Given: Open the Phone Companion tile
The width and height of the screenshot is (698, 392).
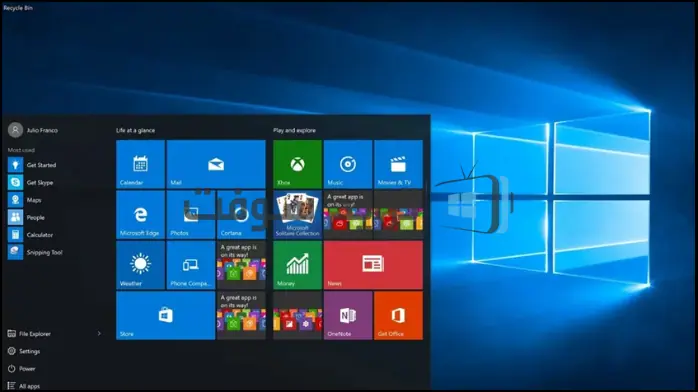Looking at the screenshot, I should tap(191, 265).
